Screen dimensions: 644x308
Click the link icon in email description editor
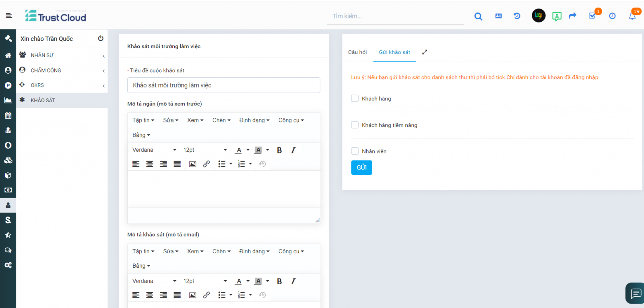point(206,295)
